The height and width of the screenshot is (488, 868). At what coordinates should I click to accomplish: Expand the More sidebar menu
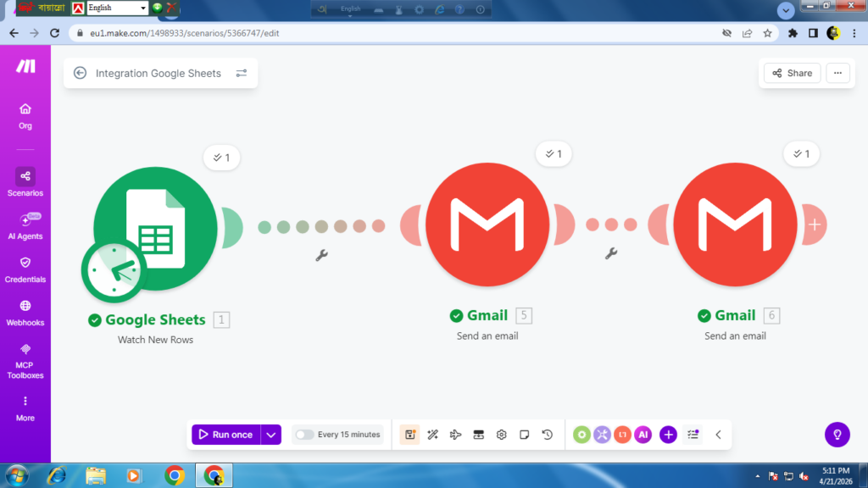coord(25,408)
